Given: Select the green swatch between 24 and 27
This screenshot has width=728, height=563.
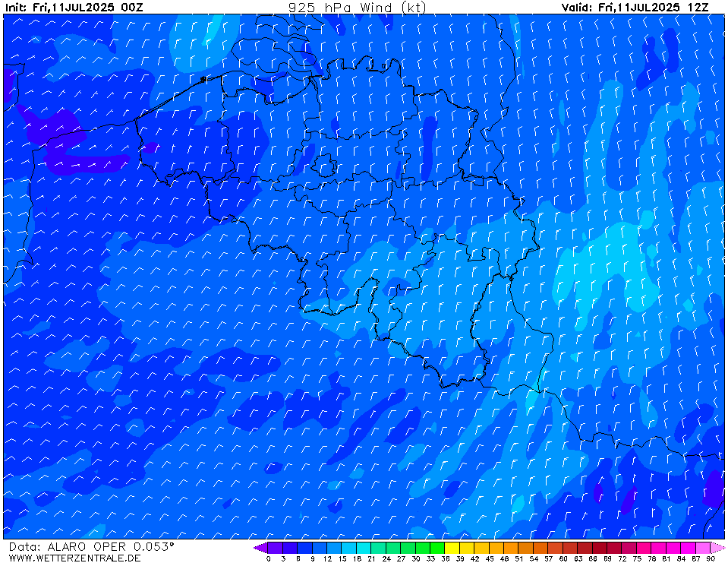Looking at the screenshot, I should click(x=394, y=548).
